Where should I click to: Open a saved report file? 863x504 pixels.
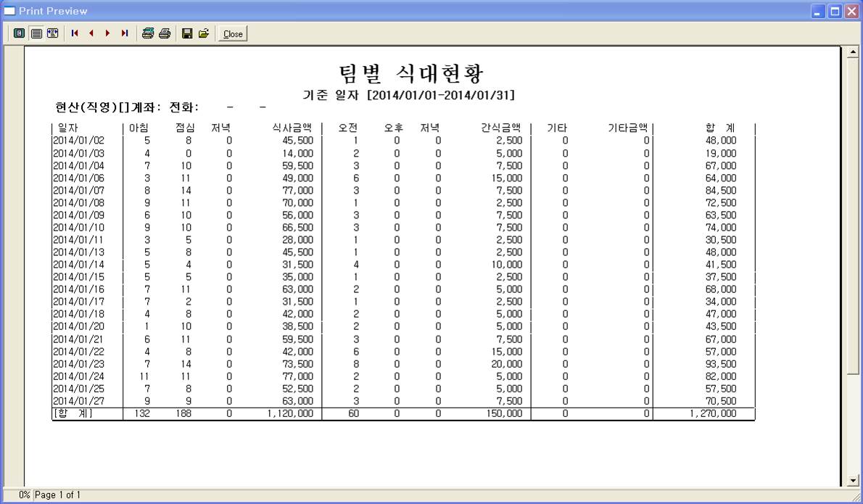204,33
